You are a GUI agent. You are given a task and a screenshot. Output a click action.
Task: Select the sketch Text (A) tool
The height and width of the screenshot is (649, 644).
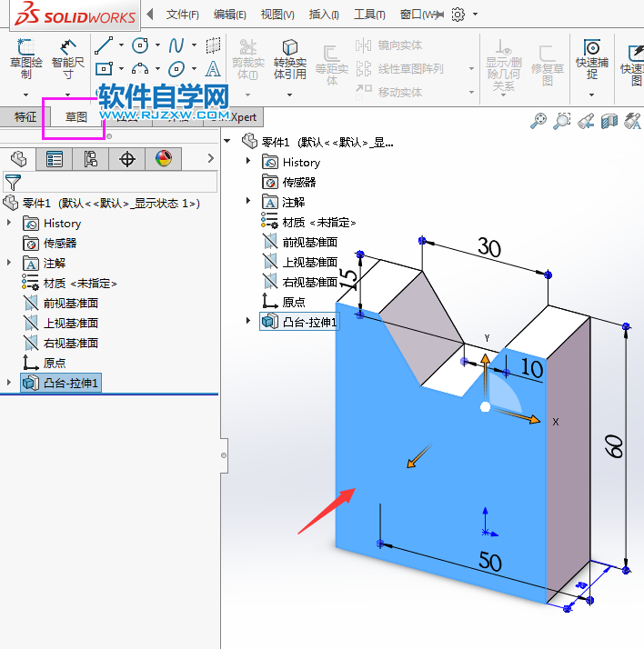click(213, 69)
